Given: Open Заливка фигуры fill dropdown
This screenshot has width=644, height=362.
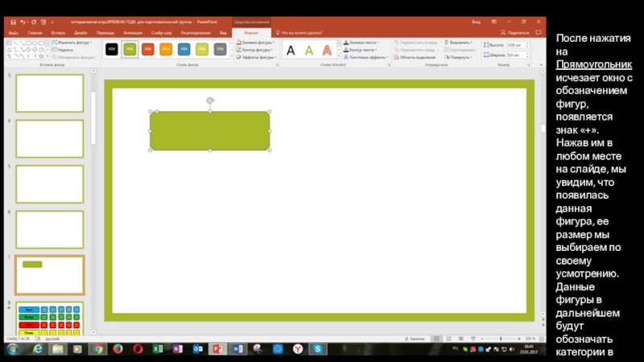Looking at the screenshot, I should (255, 43).
